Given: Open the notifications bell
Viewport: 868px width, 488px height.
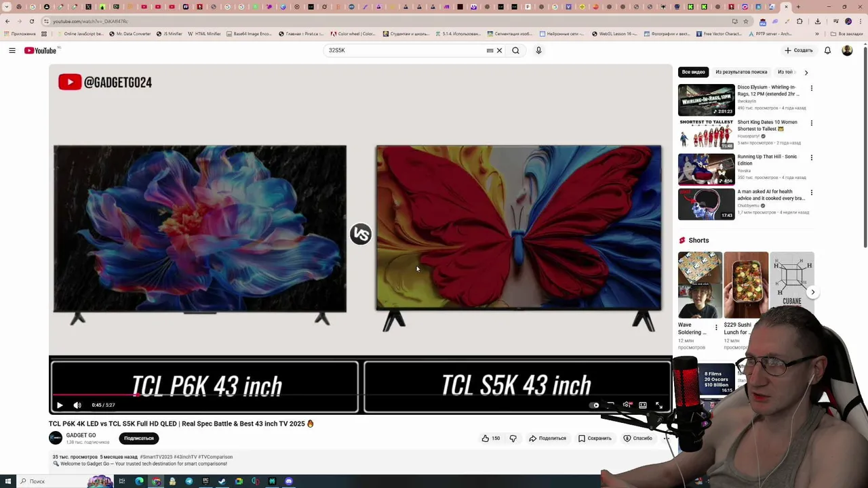Looking at the screenshot, I should (827, 50).
